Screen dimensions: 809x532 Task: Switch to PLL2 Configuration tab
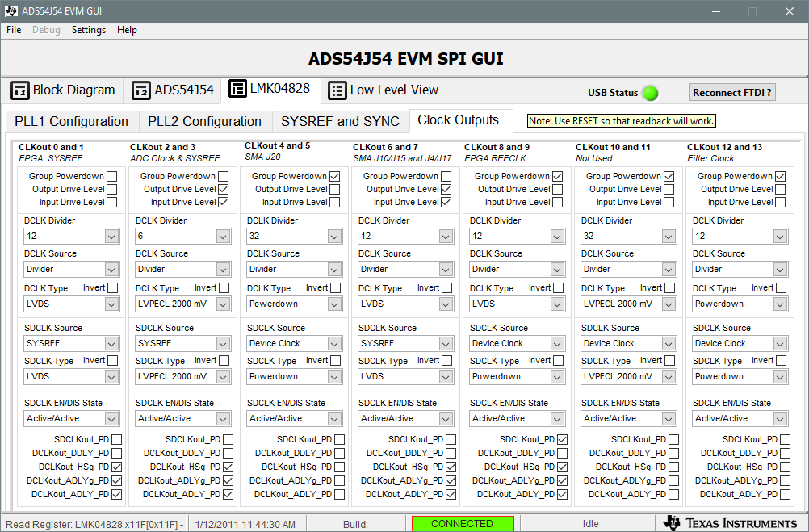click(x=205, y=121)
